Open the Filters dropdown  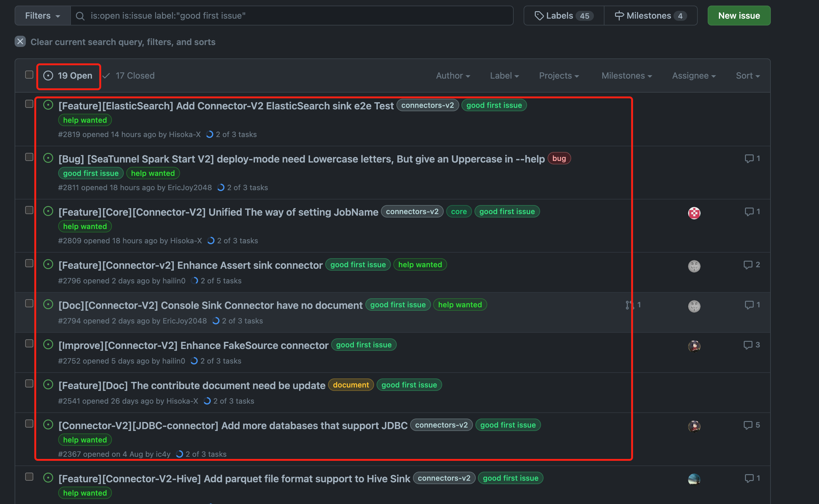pos(42,15)
